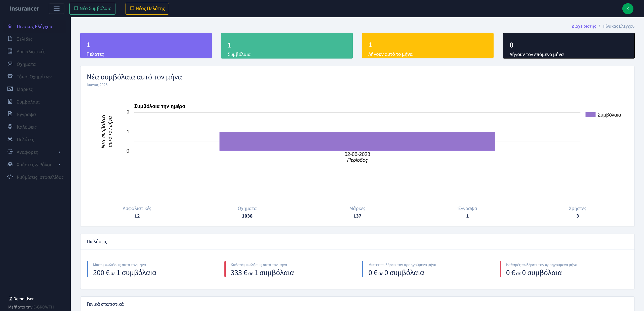Toggle the sidebar with the hamburger button

pyautogui.click(x=57, y=9)
